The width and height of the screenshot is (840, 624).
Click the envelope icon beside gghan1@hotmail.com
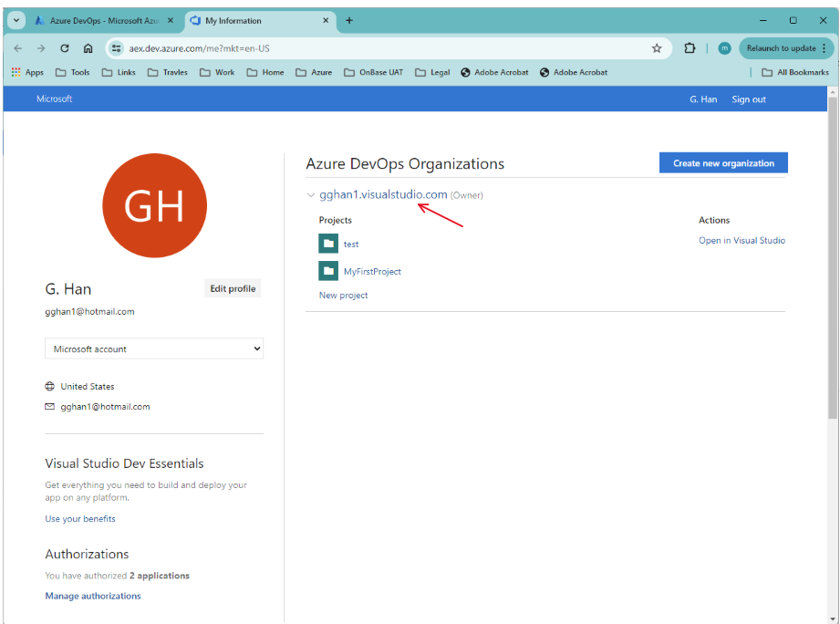click(49, 406)
